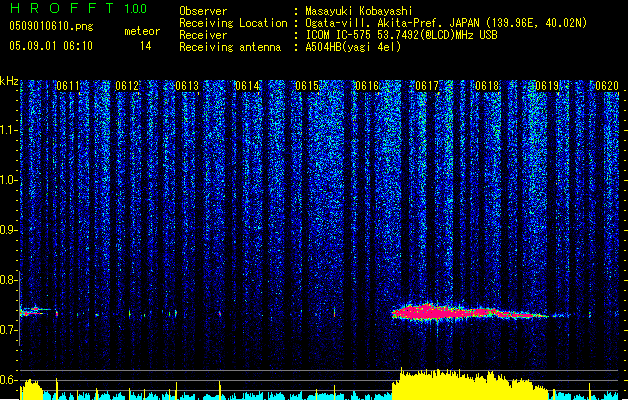The width and height of the screenshot is (629, 400).
Task: Click the 0619 time marker
Action: click(547, 86)
